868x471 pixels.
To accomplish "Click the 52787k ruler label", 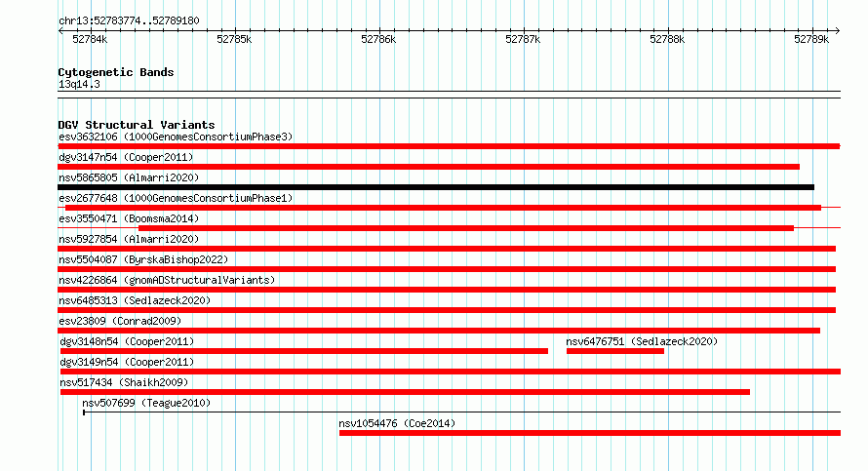I will [523, 39].
